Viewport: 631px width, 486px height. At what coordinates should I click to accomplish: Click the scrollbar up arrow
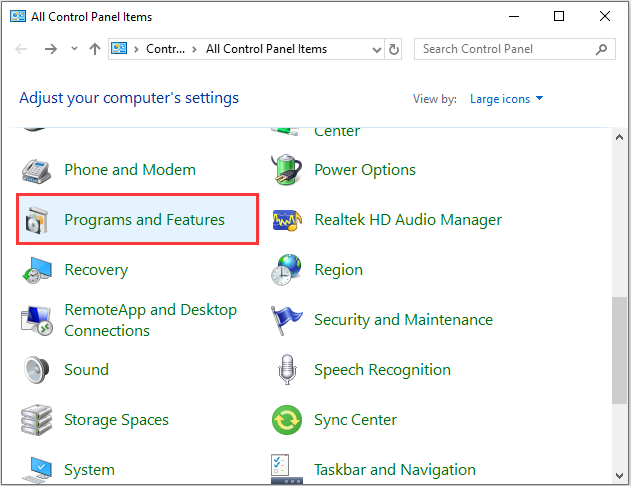(619, 138)
